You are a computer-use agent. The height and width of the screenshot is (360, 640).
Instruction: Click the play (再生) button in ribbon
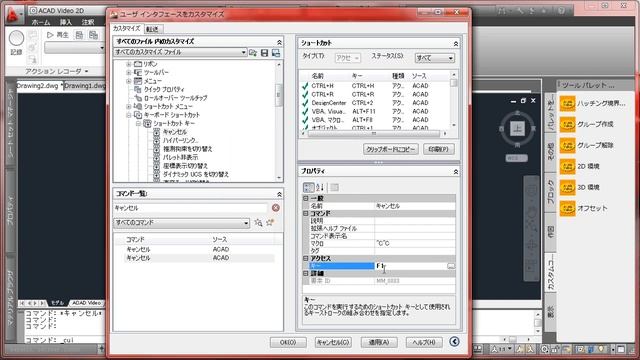(x=58, y=35)
